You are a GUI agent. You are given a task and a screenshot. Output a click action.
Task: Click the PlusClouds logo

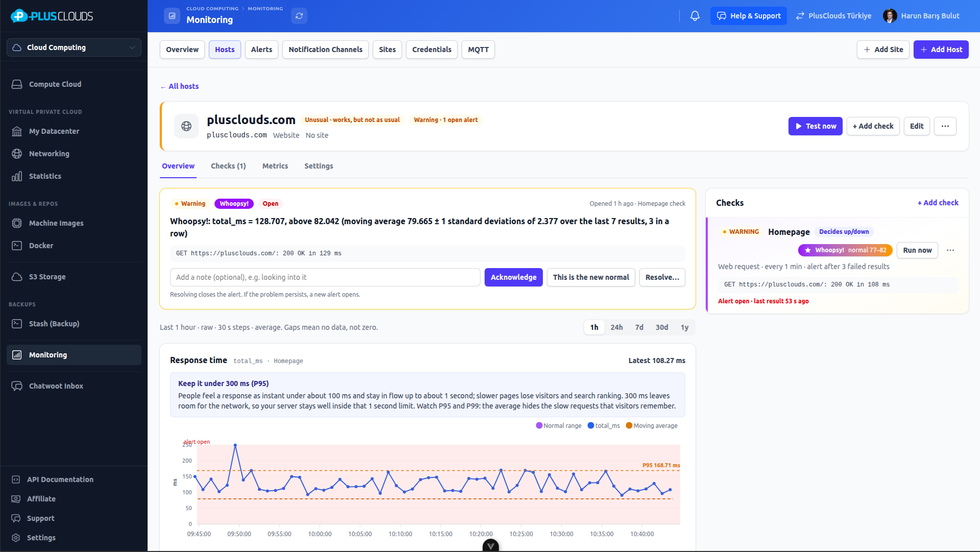coord(52,16)
